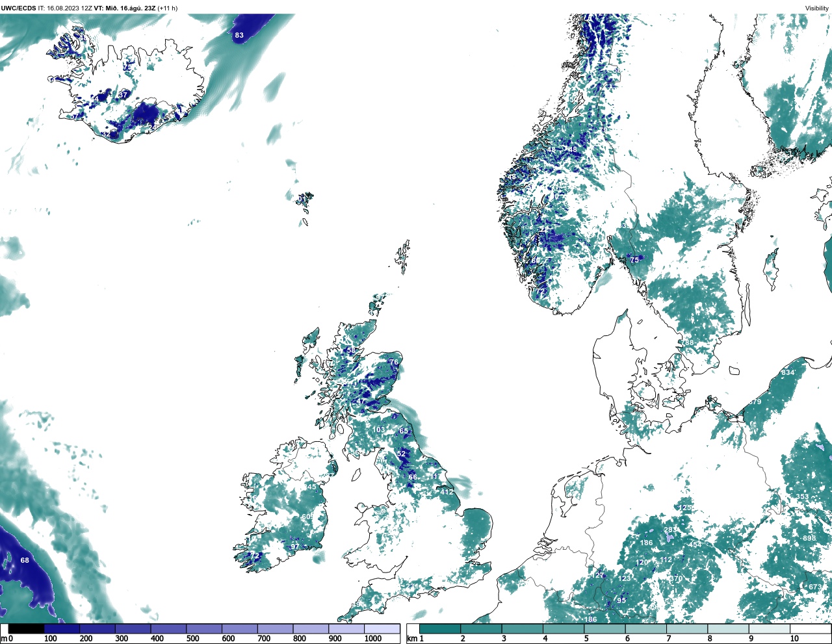Click the "Mið. 16.ágú. 23Z" valid time
Screen dimensions: 832x644
pyautogui.click(x=130, y=8)
